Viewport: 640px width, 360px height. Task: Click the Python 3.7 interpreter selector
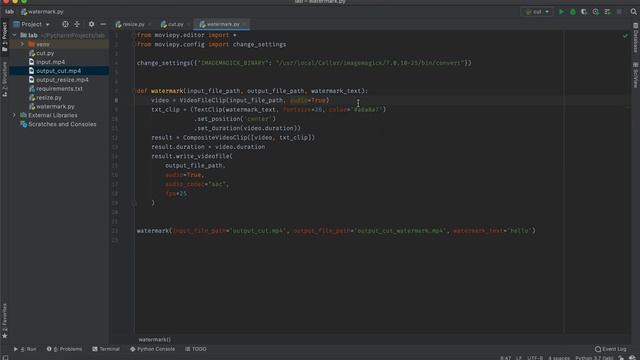[x=594, y=358]
